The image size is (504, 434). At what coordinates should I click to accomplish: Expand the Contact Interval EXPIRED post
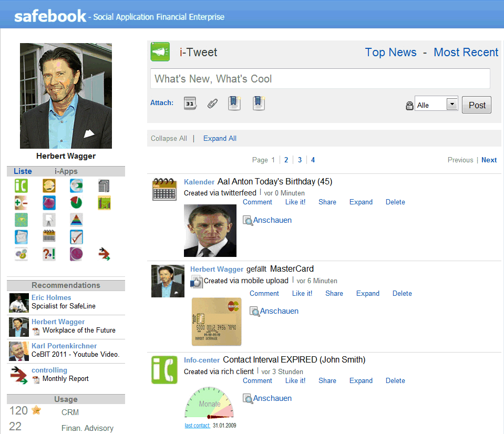tap(361, 381)
